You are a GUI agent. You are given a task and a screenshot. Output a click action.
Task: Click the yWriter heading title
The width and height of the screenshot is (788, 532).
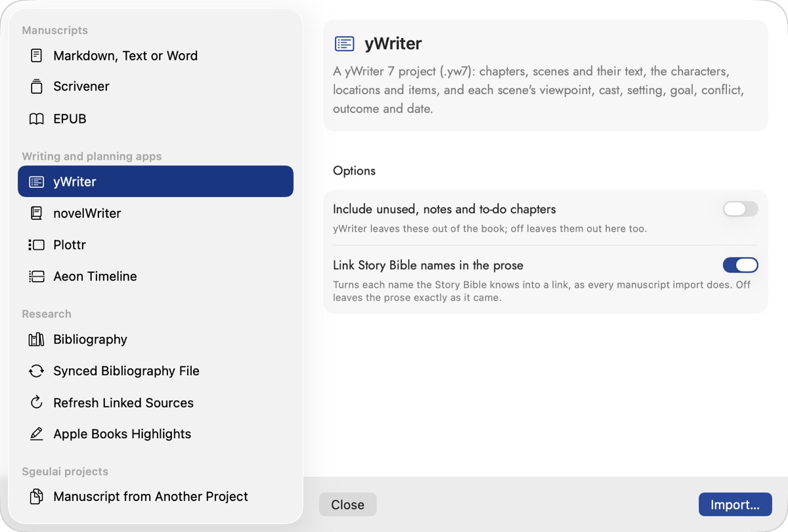[x=393, y=44]
